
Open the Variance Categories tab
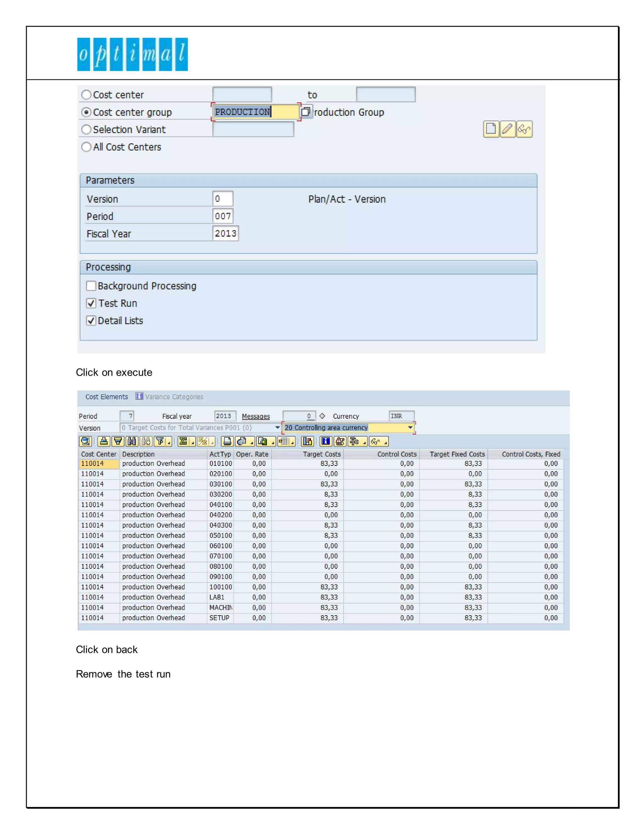(174, 397)
